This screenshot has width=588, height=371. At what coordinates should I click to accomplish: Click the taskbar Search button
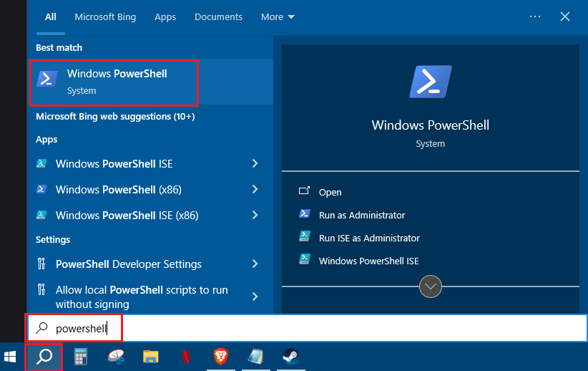click(x=44, y=357)
